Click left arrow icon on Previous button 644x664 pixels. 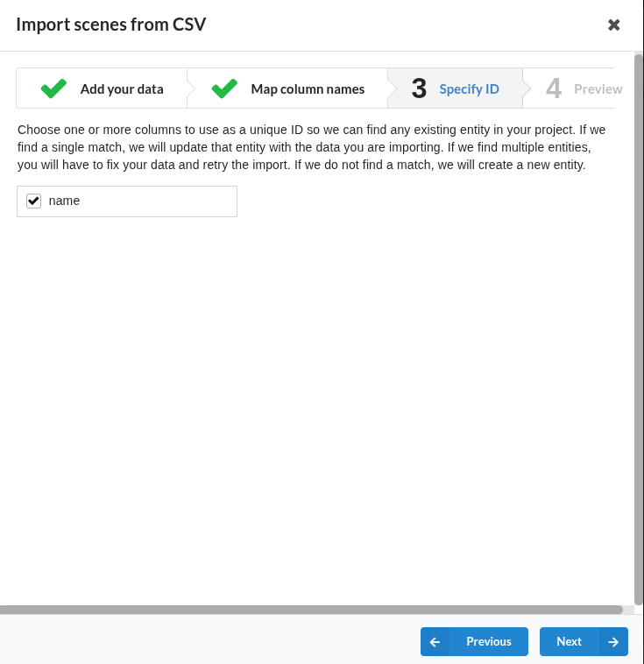point(435,641)
